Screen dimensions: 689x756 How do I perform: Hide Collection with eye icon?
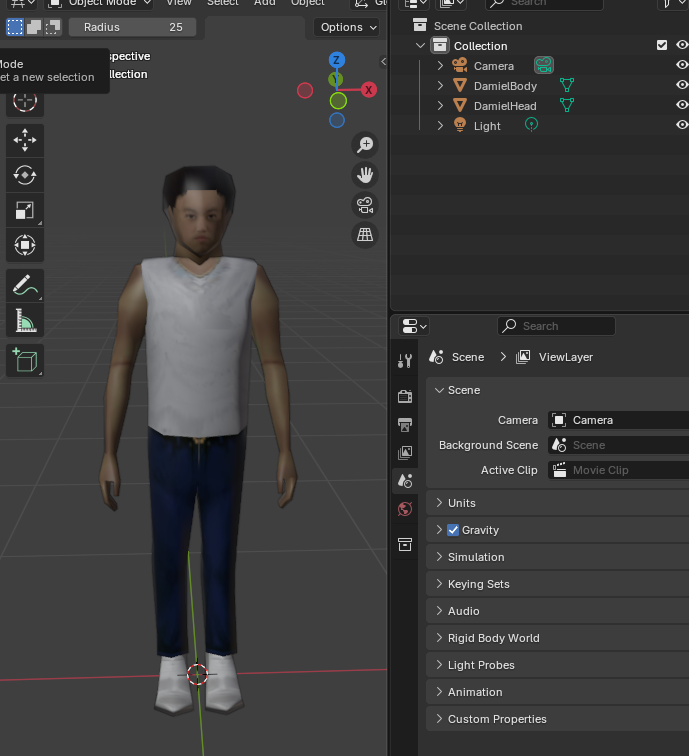[682, 45]
